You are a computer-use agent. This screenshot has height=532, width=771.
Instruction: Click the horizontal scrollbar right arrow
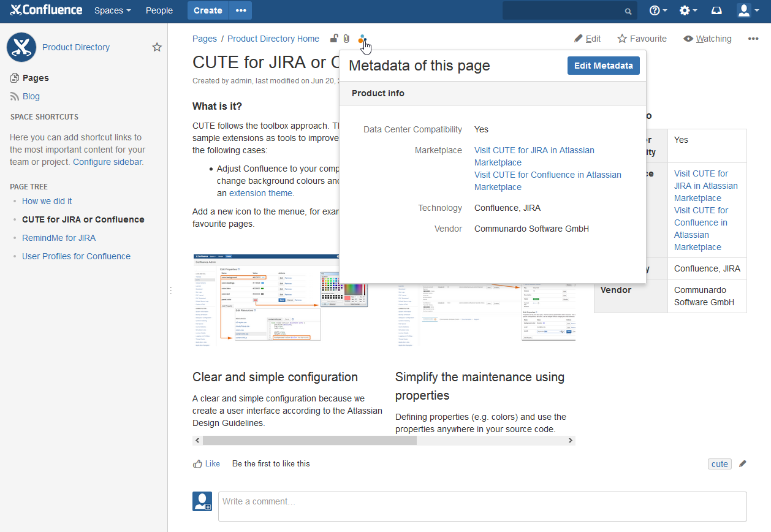(570, 441)
